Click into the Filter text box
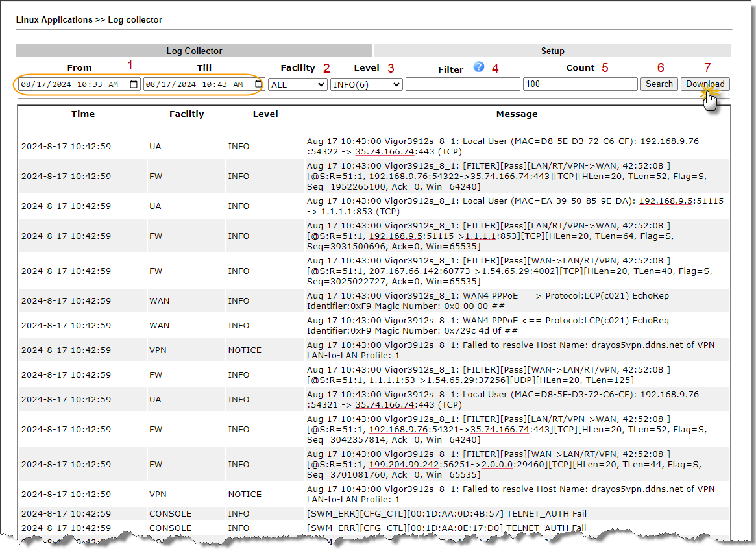The image size is (756, 551). click(x=463, y=84)
